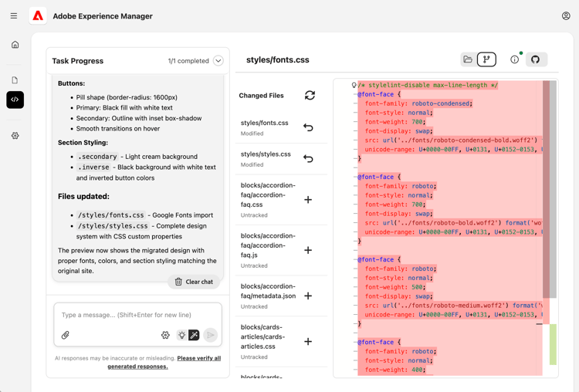Image resolution: width=579 pixels, height=392 pixels.
Task: Stage the accordion-faq.css file
Action: click(x=308, y=200)
